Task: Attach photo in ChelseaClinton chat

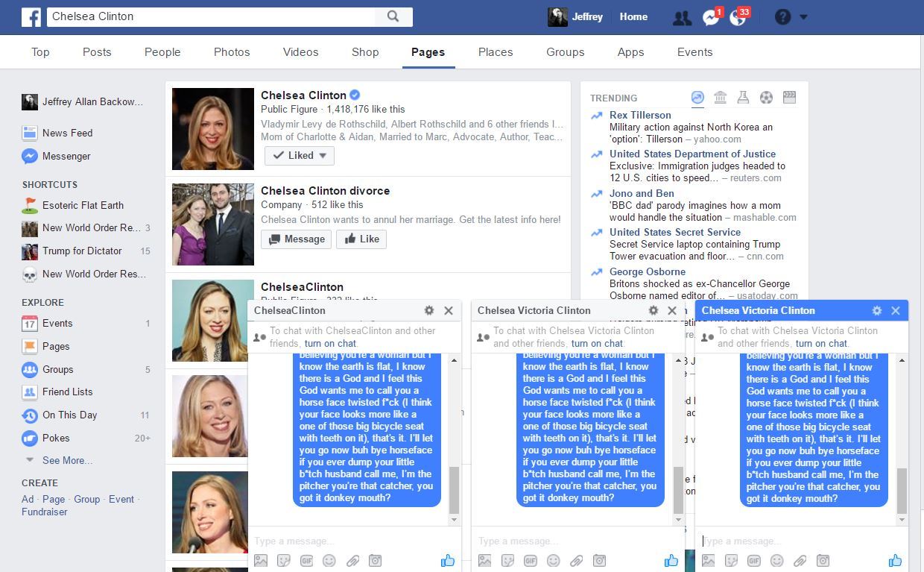Action: (x=261, y=561)
